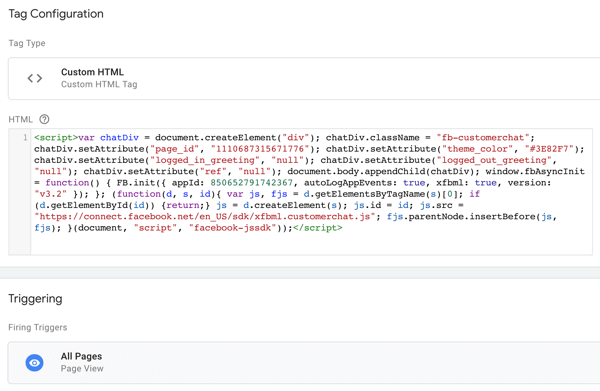Viewport: 600px width, 391px height.
Task: Click the Custom HTML code brackets icon
Action: tap(35, 78)
